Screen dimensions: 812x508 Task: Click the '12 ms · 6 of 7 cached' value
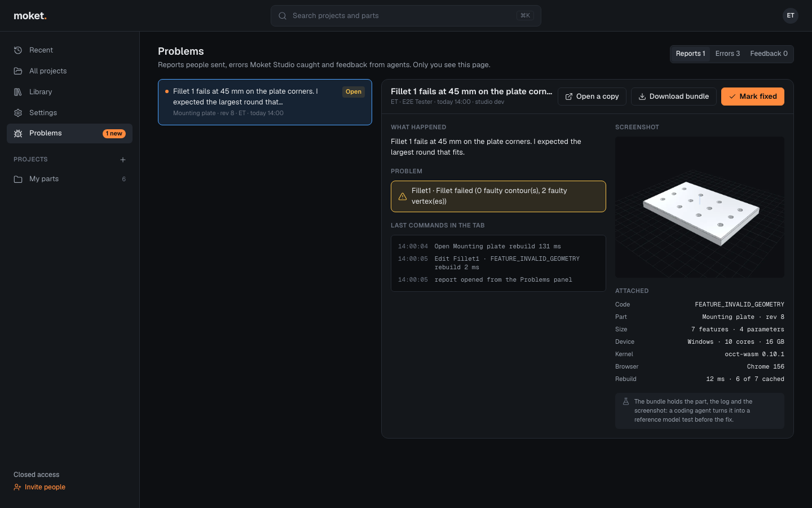point(745,379)
